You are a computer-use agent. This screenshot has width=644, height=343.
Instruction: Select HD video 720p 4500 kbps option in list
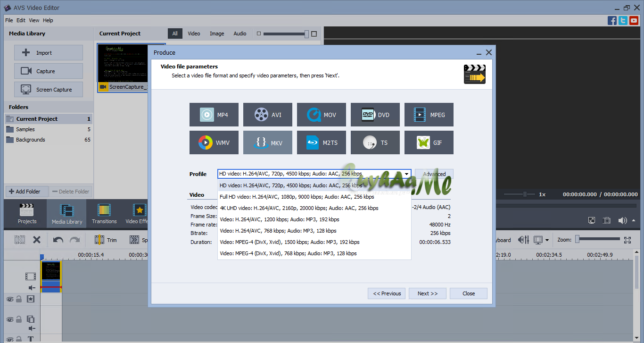[x=314, y=185]
